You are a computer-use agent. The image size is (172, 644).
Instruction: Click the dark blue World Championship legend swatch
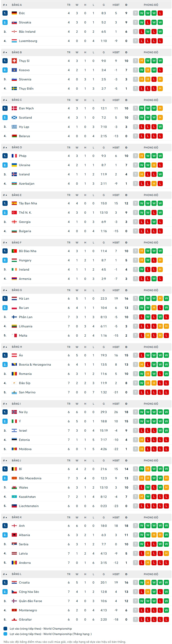pos(5,629)
